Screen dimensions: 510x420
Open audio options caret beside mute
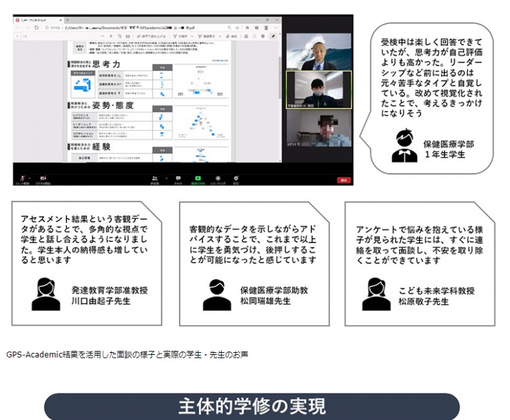(x=30, y=178)
